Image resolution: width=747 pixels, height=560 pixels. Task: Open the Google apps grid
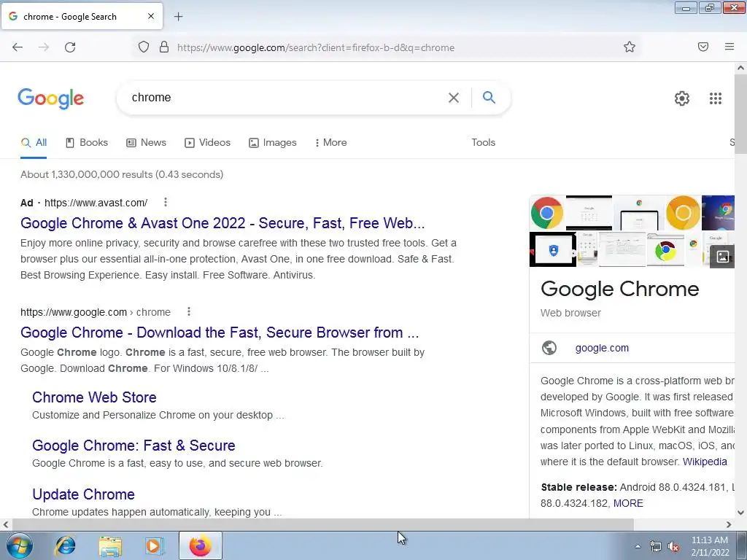[x=715, y=98]
